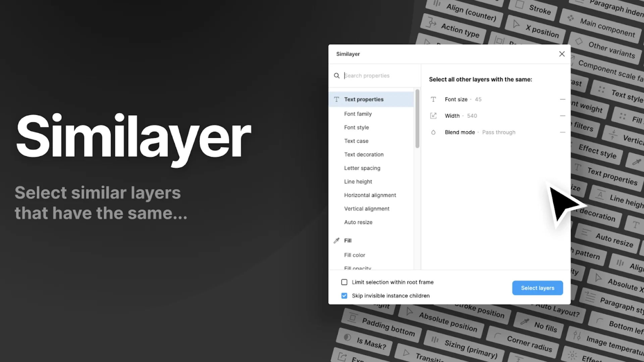Select the Text properties category

click(x=371, y=99)
